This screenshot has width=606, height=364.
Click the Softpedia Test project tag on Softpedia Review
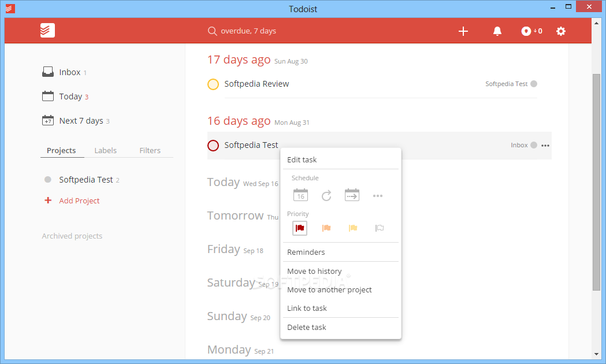click(x=506, y=84)
